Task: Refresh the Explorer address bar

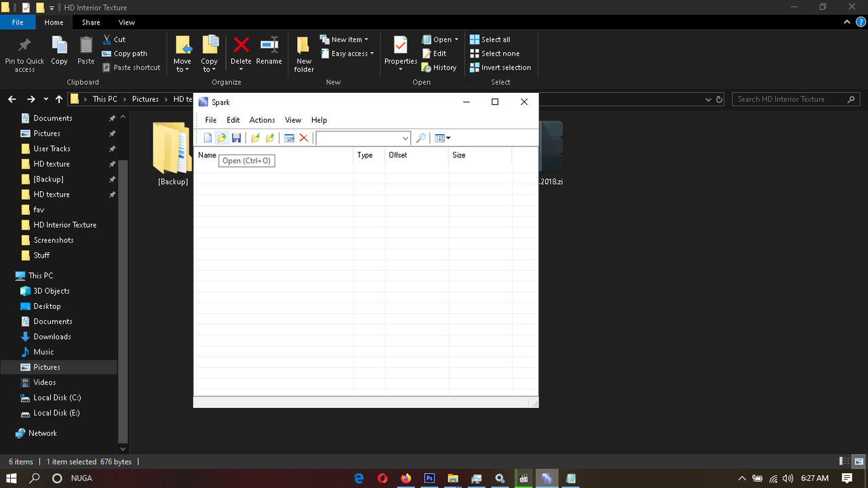Action: pos(719,99)
